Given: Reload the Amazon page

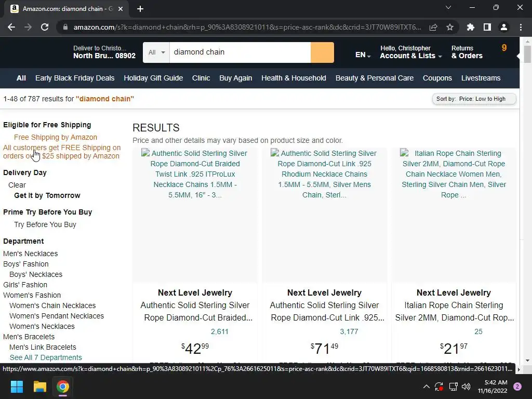Looking at the screenshot, I should (x=45, y=27).
